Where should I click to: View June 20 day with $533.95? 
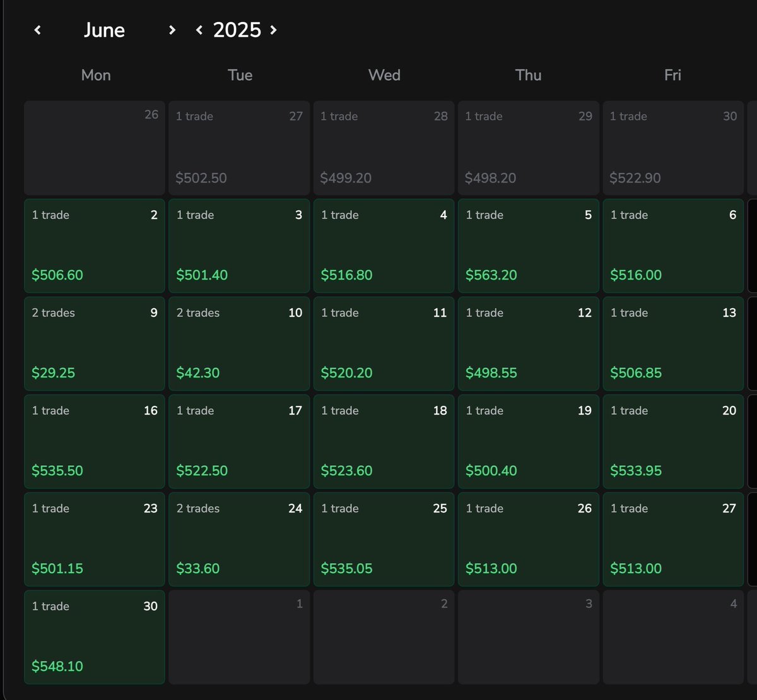pos(673,442)
